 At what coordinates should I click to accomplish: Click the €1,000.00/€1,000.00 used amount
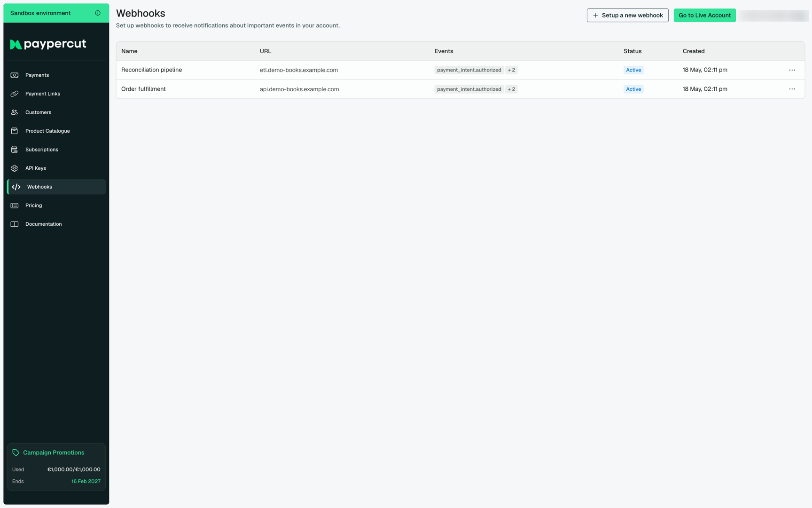[x=74, y=469]
